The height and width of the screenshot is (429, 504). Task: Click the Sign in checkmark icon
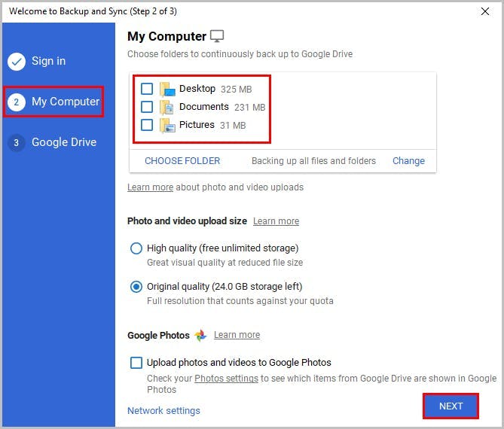17,61
